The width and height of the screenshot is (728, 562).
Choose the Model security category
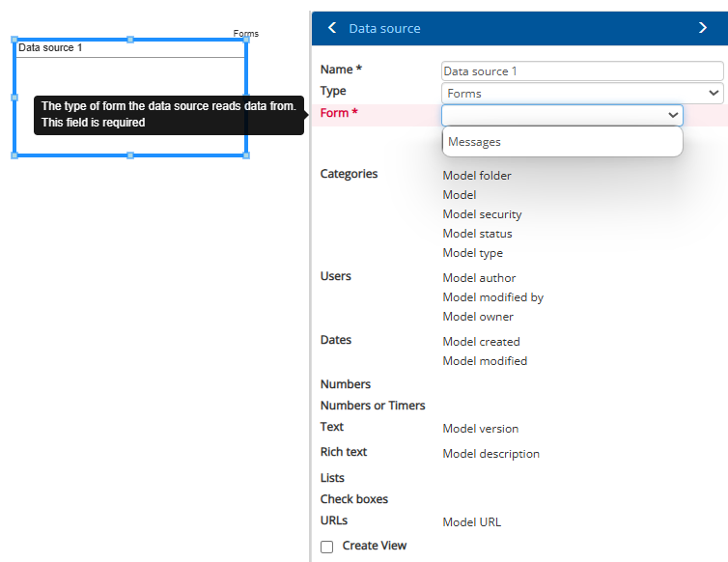pos(482,214)
